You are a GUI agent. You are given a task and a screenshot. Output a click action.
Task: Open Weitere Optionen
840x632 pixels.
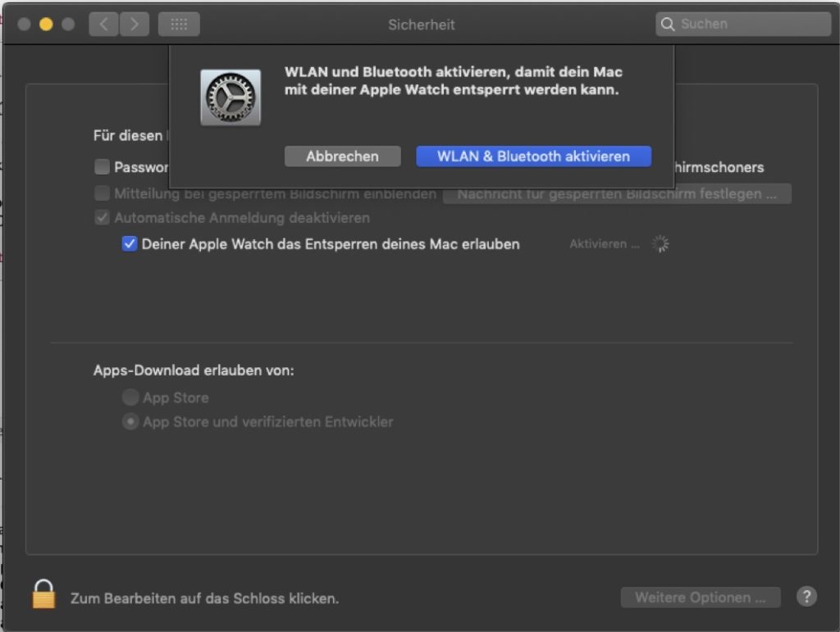[701, 598]
